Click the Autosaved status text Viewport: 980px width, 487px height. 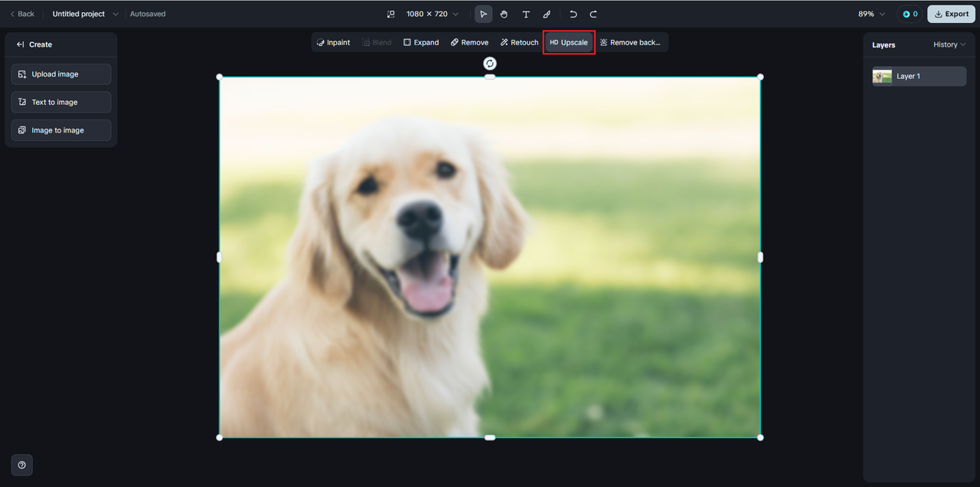click(x=148, y=14)
